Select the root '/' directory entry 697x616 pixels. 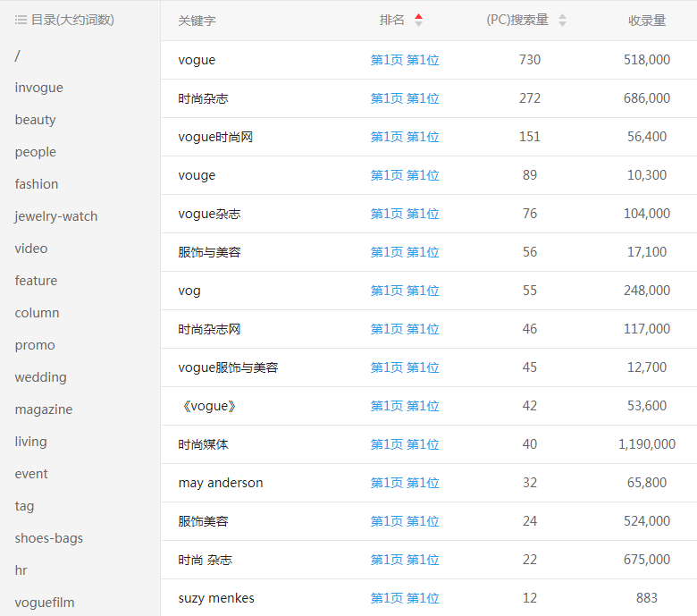point(17,55)
